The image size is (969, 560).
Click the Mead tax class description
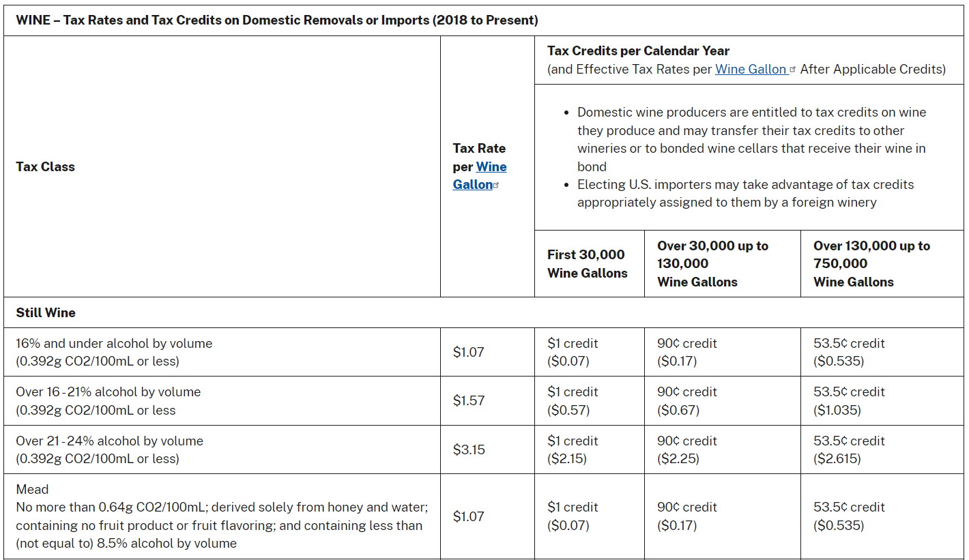point(221,516)
